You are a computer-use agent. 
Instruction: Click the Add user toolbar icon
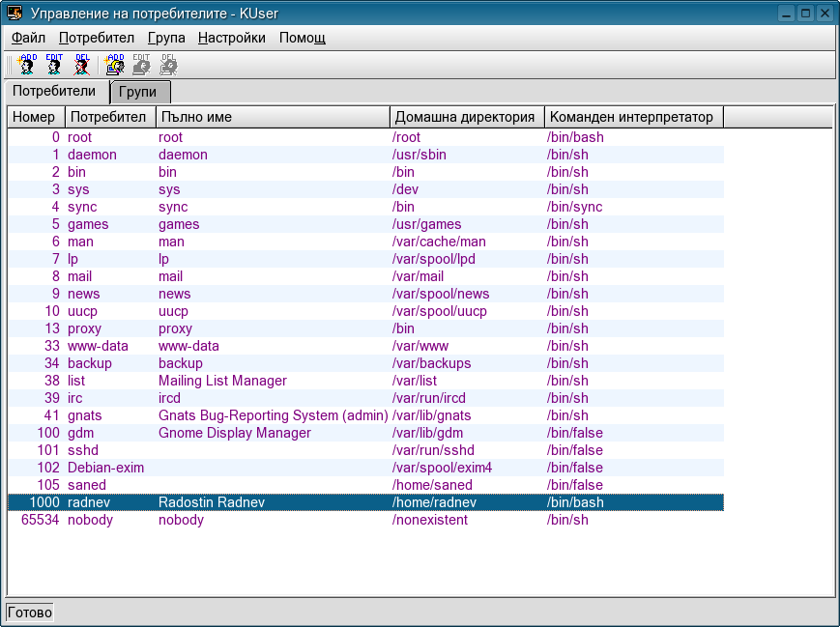(27, 65)
